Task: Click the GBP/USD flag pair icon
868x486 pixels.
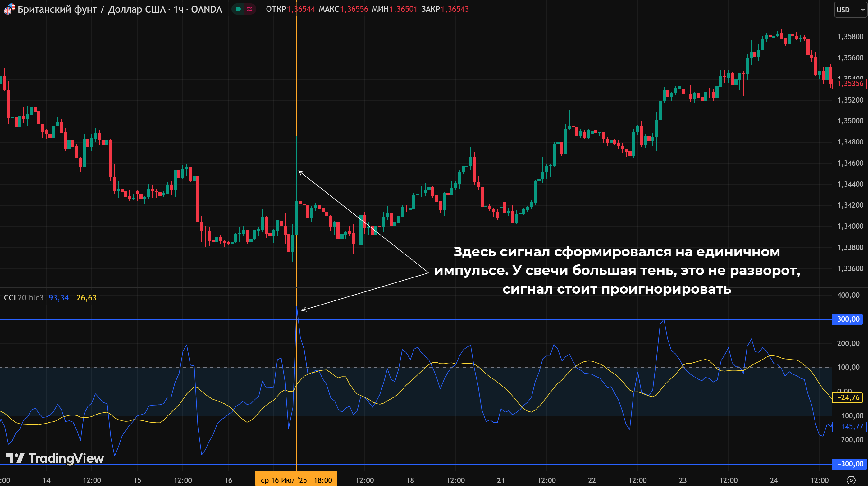Action: tap(9, 9)
